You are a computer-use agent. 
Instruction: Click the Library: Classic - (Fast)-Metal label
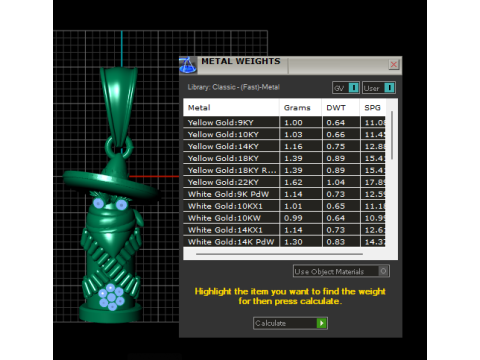click(233, 87)
